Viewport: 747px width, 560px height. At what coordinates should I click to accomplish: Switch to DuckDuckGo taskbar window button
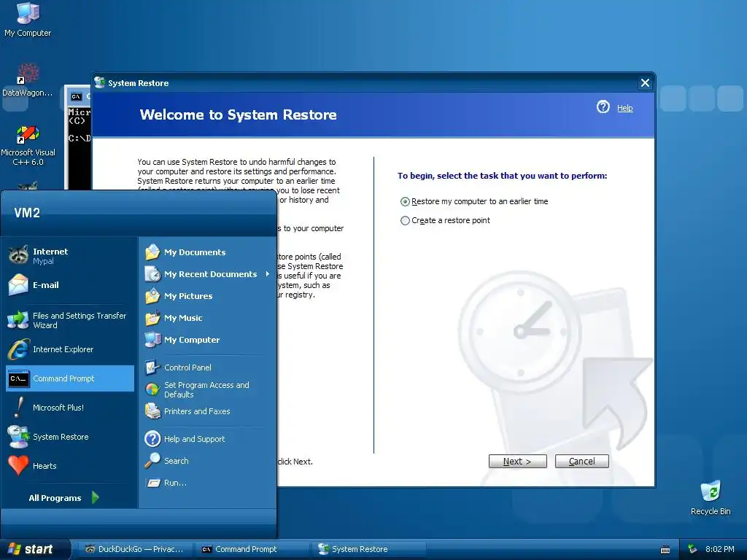click(135, 549)
